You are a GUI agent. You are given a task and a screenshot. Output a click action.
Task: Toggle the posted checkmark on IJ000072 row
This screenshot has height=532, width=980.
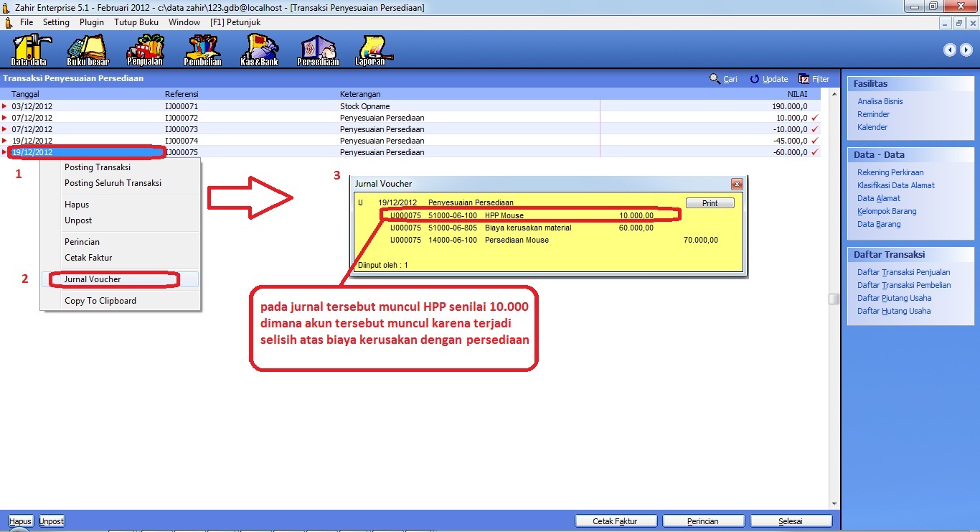click(814, 118)
